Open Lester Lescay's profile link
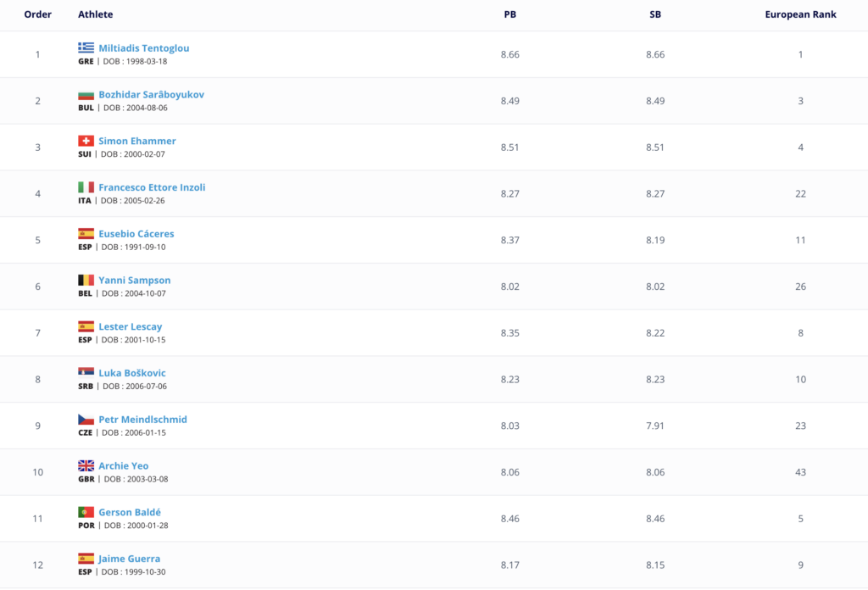The image size is (868, 590). coord(130,326)
